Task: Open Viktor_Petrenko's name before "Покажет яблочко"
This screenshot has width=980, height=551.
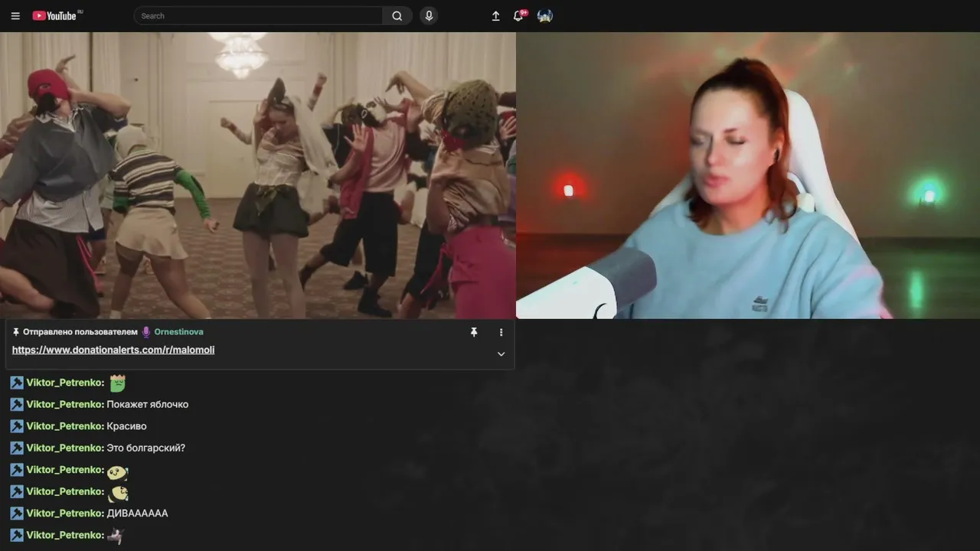Action: click(x=65, y=404)
